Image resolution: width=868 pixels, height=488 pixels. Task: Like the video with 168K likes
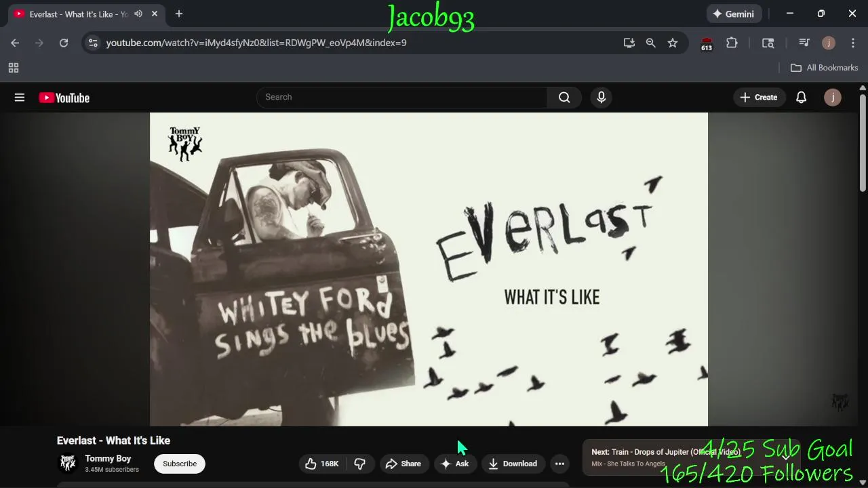(x=322, y=464)
